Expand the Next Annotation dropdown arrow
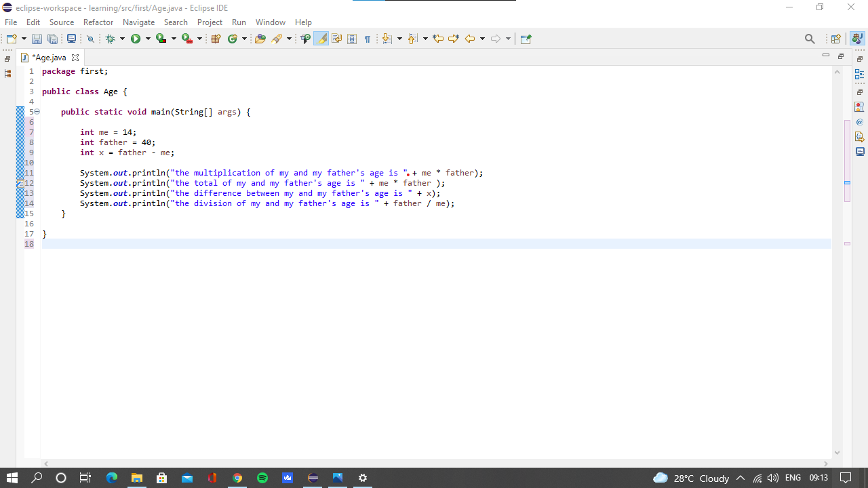This screenshot has height=488, width=868. 399,39
